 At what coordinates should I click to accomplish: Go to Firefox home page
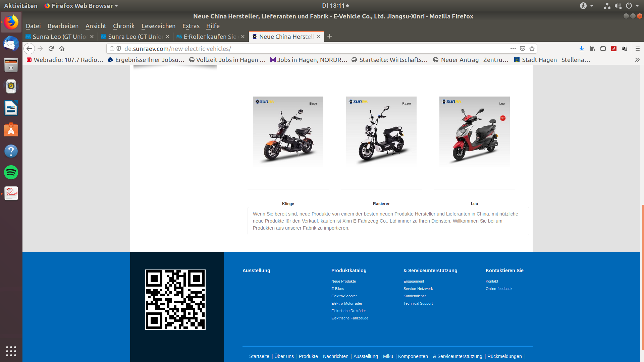[x=62, y=49]
